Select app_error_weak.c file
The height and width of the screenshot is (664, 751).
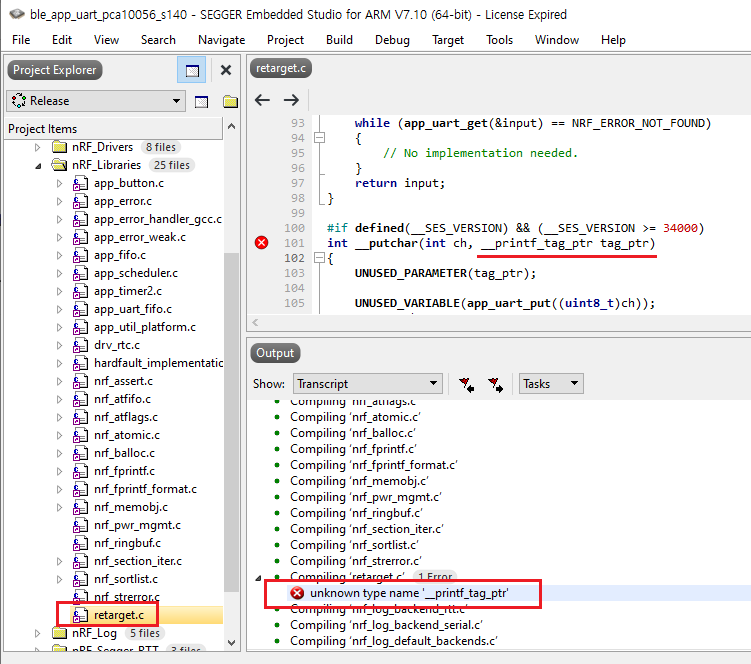[140, 237]
